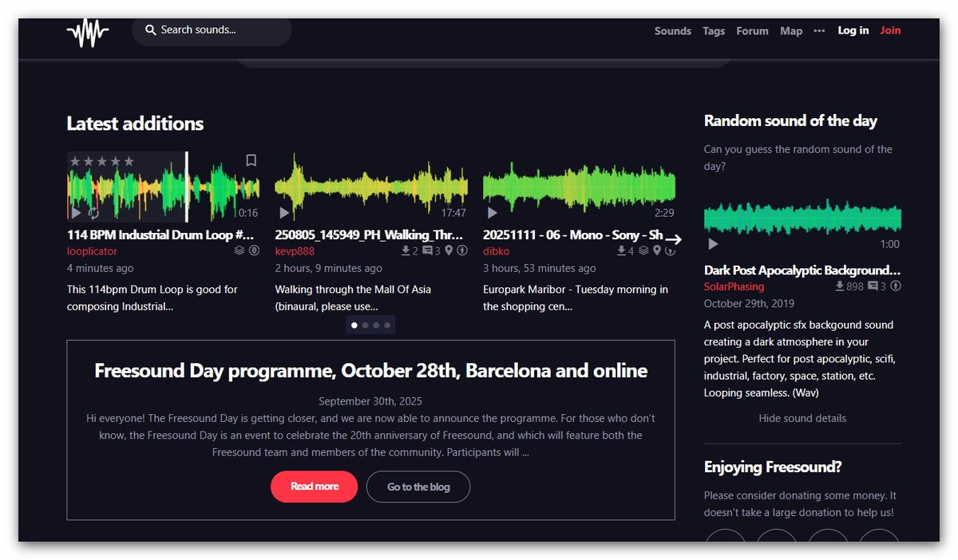The height and width of the screenshot is (560, 958).
Task: Click the dibko Sony sound waveform thumbnail
Action: pos(579,187)
